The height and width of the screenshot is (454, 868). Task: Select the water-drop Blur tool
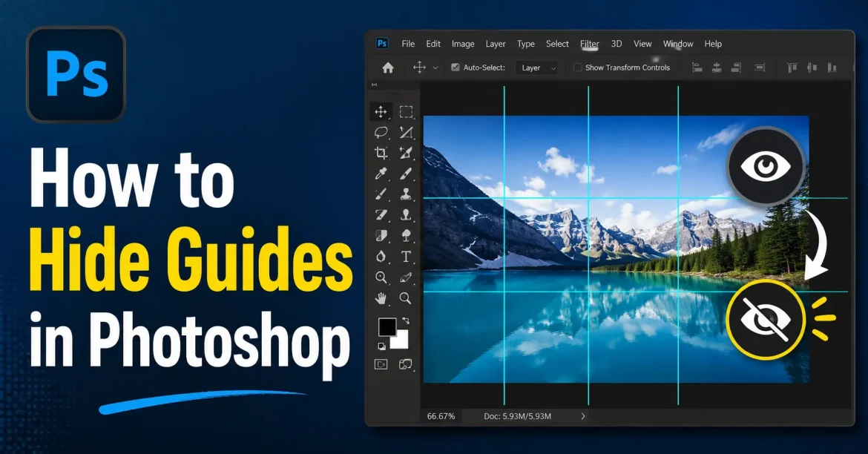(381, 257)
